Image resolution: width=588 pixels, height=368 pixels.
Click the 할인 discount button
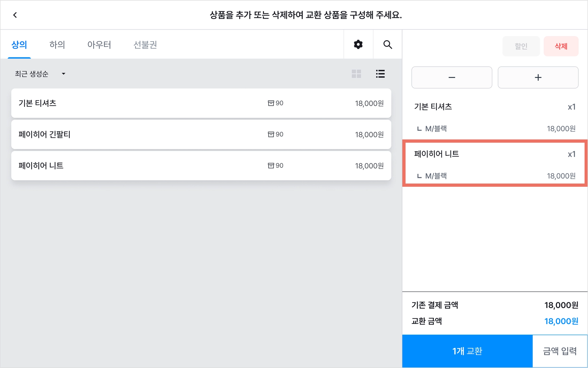click(x=521, y=46)
